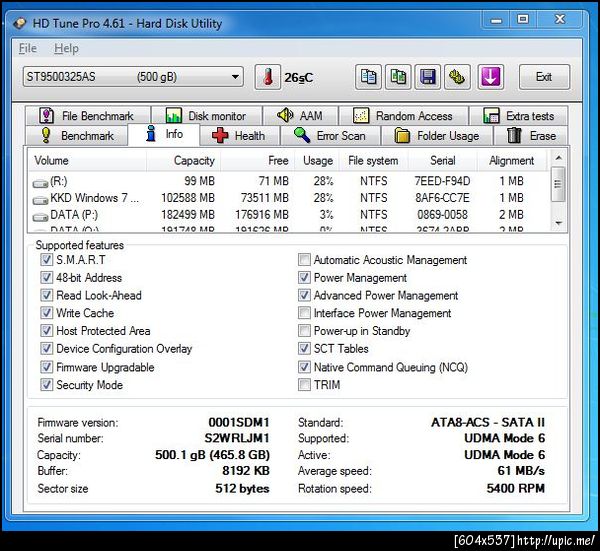The width and height of the screenshot is (600, 551).
Task: Toggle the 48-bit Address checkbox
Action: pyautogui.click(x=46, y=277)
